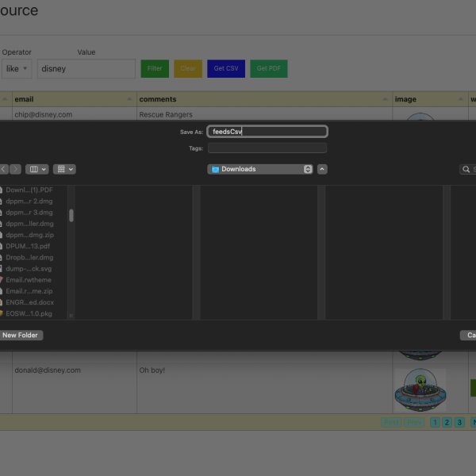
Task: Click the Get CSV button
Action: 226,69
